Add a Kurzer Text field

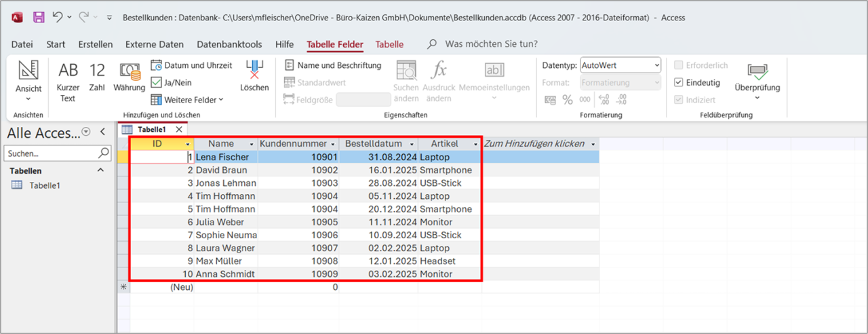click(x=68, y=81)
